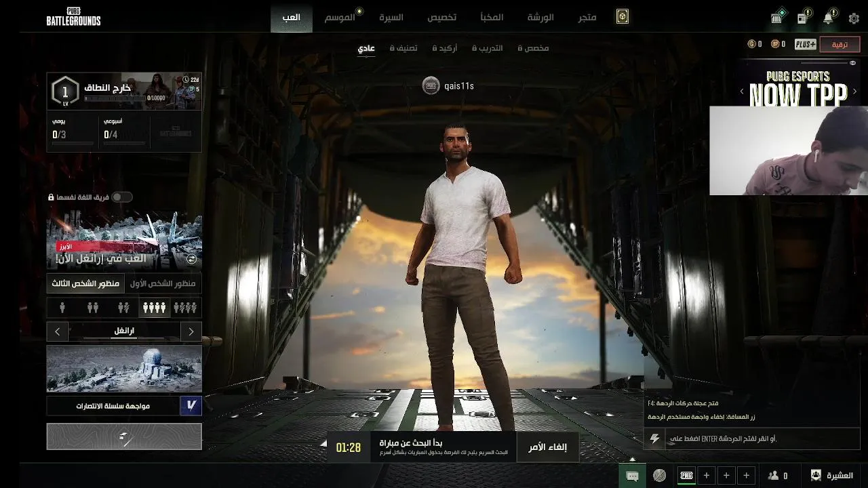Invite player via middle plus slot
868x488 pixels.
coord(726,476)
